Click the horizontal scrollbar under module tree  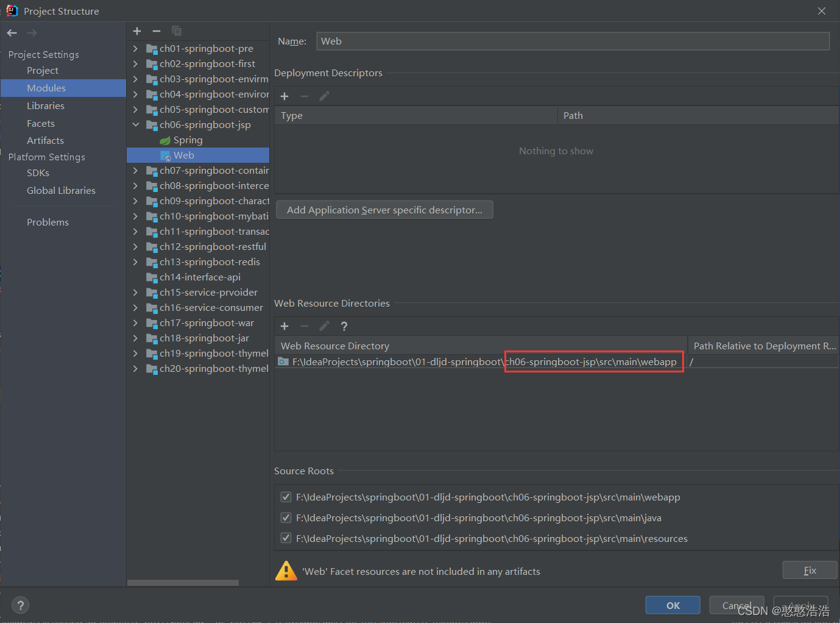pos(183,583)
